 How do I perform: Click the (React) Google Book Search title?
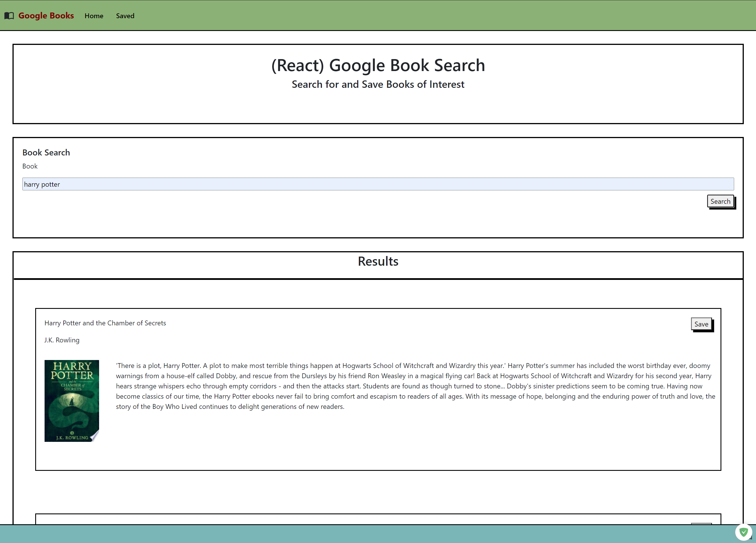click(x=378, y=65)
